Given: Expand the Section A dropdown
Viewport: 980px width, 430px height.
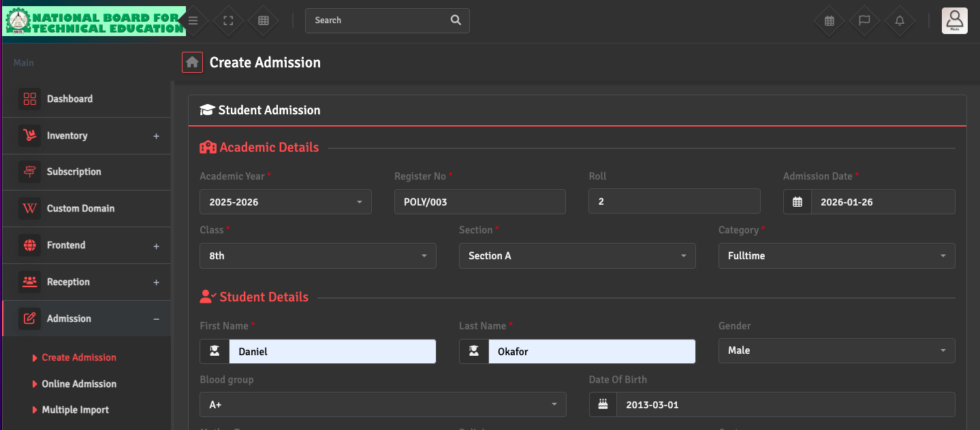Looking at the screenshot, I should (577, 256).
